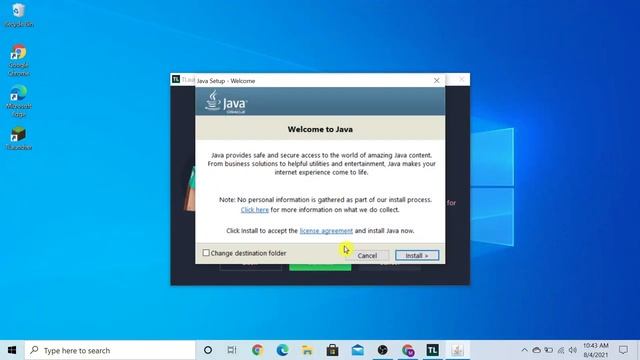Open the Windows Start menu
This screenshot has width=640, height=360.
12,350
